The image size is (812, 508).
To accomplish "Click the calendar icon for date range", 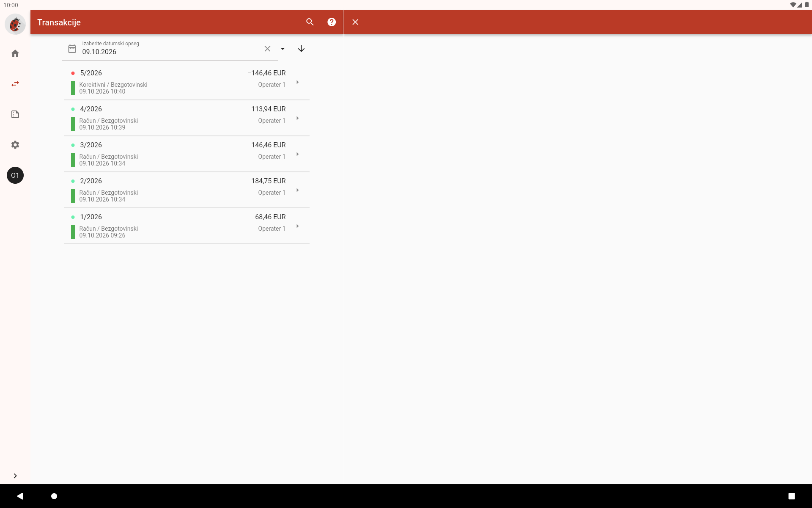I will [72, 49].
